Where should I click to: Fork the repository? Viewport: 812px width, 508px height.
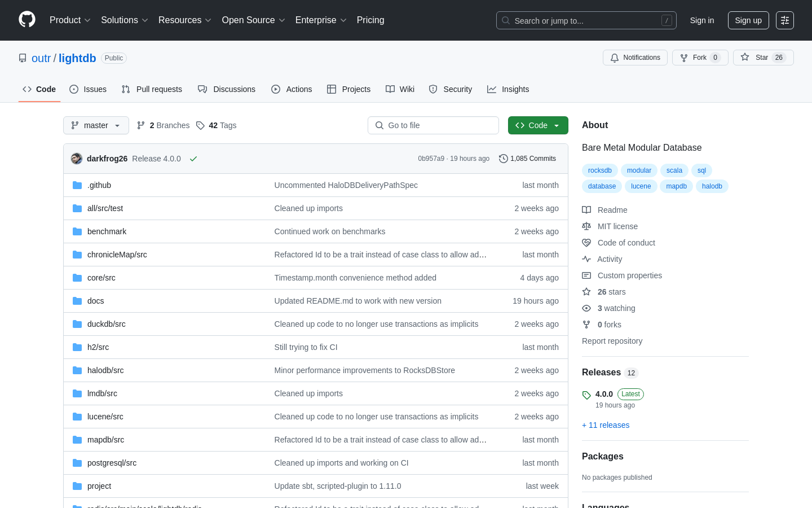(700, 58)
